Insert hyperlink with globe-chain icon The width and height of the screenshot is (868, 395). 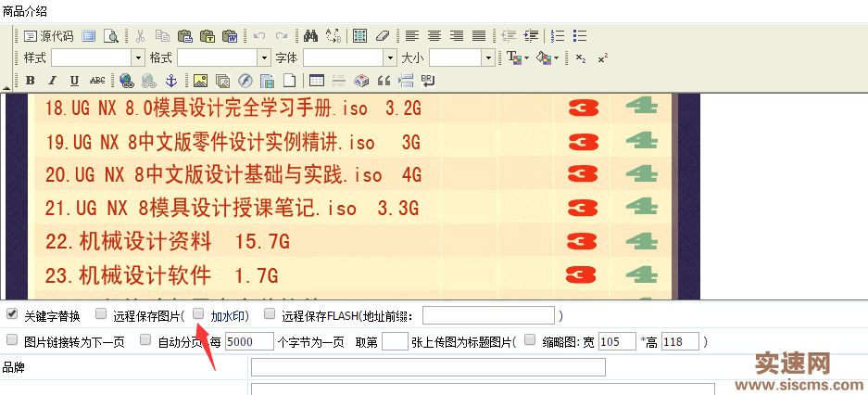click(x=127, y=81)
